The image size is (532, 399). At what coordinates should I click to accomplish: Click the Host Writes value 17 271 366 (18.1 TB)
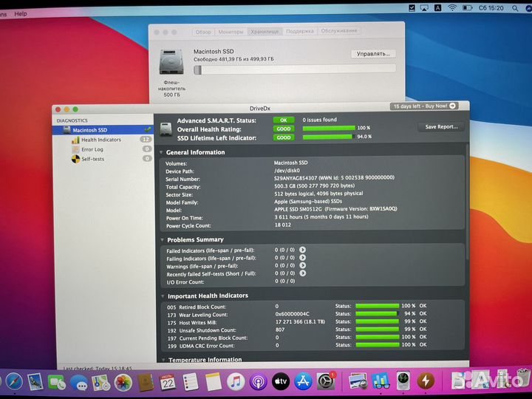click(300, 321)
